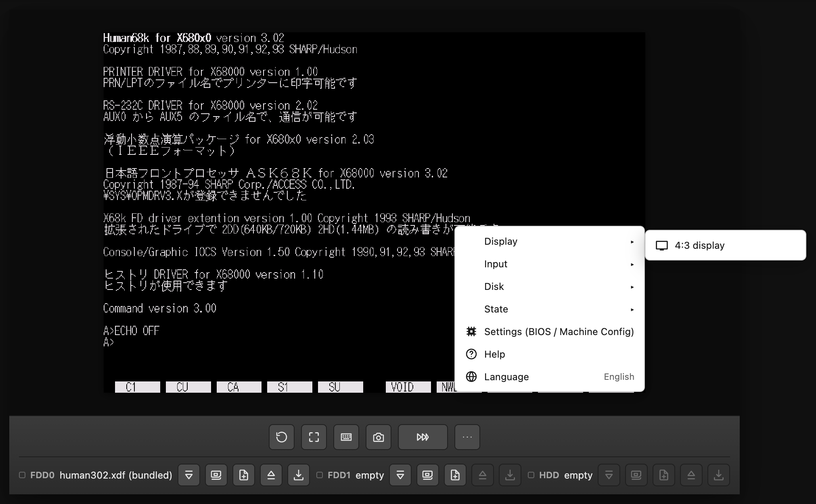Click the HDD new image icon
816x504 pixels.
[x=664, y=475]
